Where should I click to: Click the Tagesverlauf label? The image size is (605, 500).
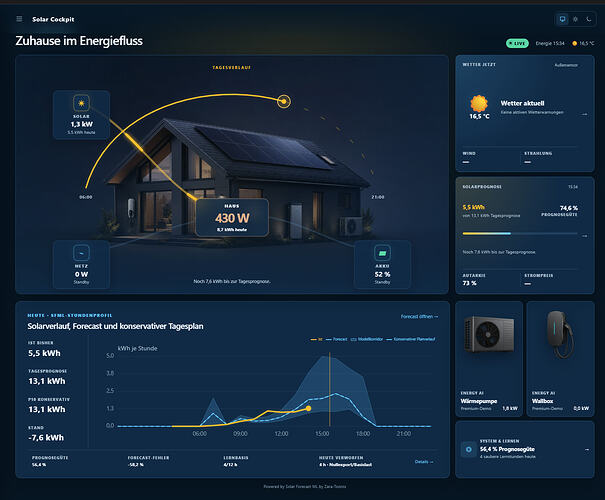tap(232, 68)
